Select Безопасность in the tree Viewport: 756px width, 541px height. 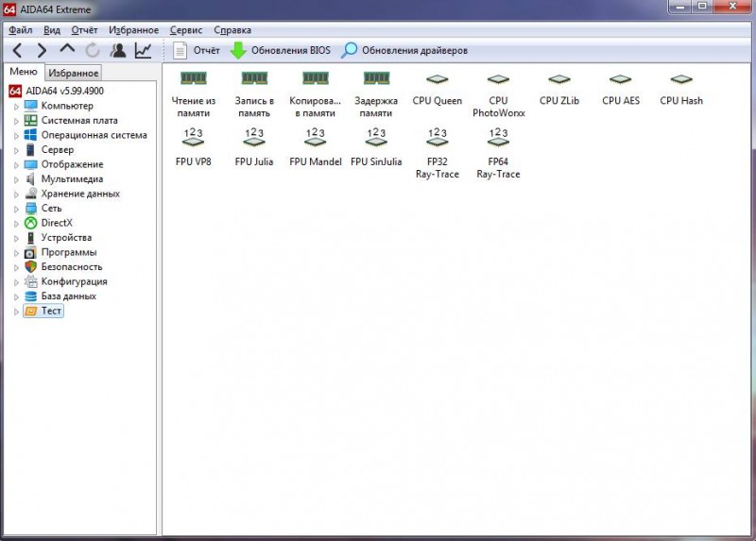click(x=63, y=266)
